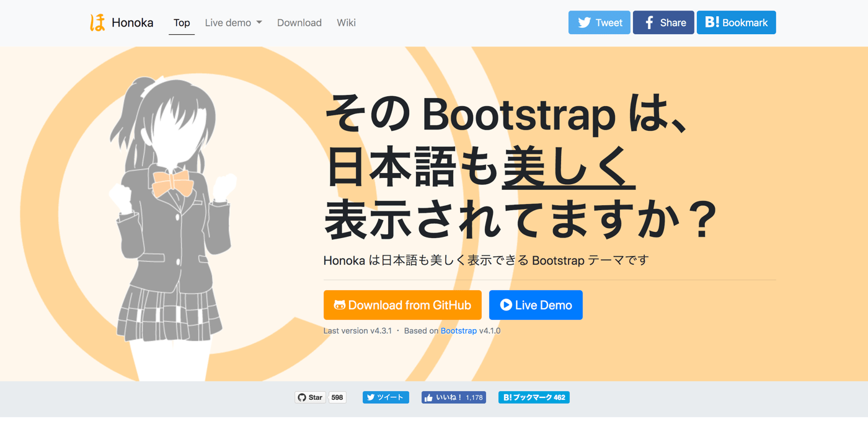The width and height of the screenshot is (868, 434).
Task: Click the Tweet button in header
Action: pos(600,23)
